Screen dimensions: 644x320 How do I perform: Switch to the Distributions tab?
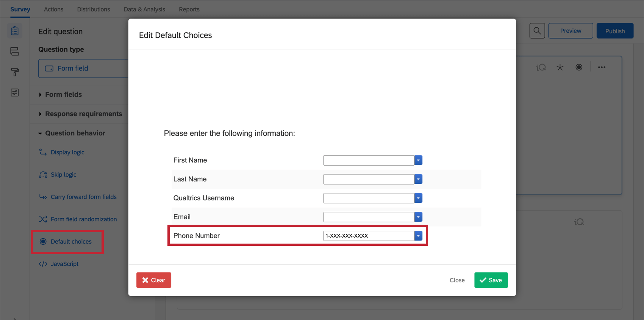(x=94, y=9)
